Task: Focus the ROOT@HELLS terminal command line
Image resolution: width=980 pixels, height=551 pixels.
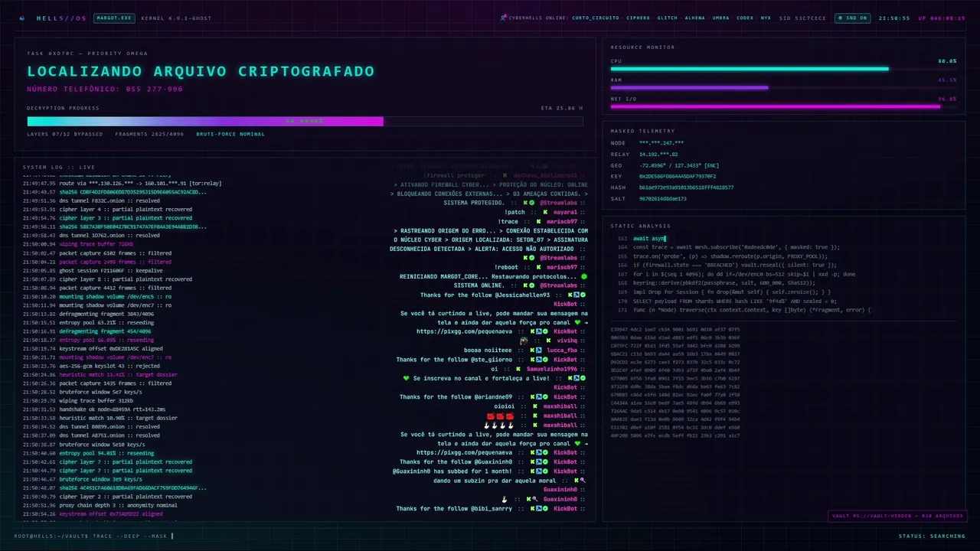Action: click(94, 536)
